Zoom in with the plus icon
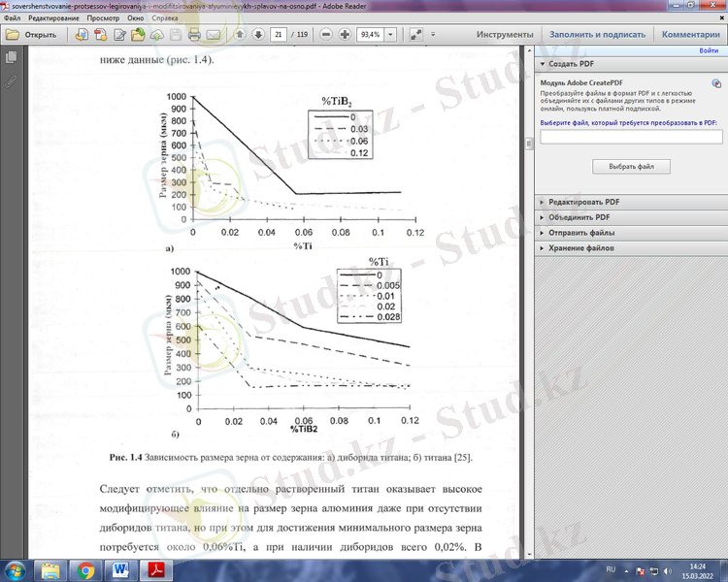The image size is (728, 582). [x=344, y=34]
